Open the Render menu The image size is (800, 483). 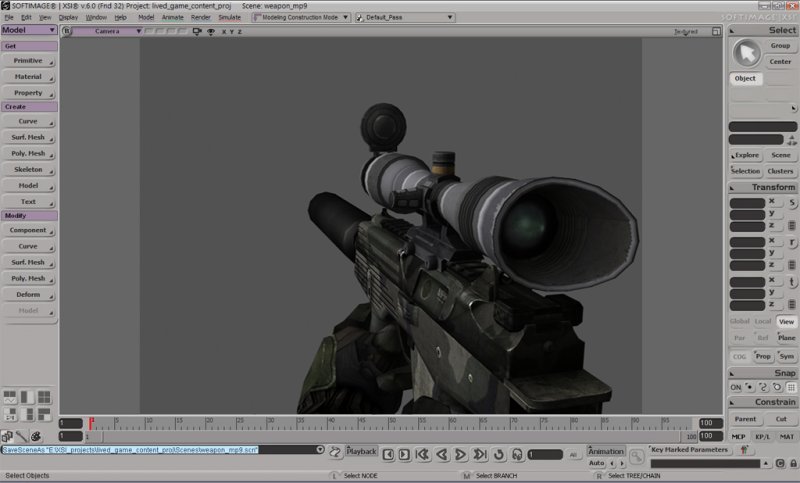200,17
